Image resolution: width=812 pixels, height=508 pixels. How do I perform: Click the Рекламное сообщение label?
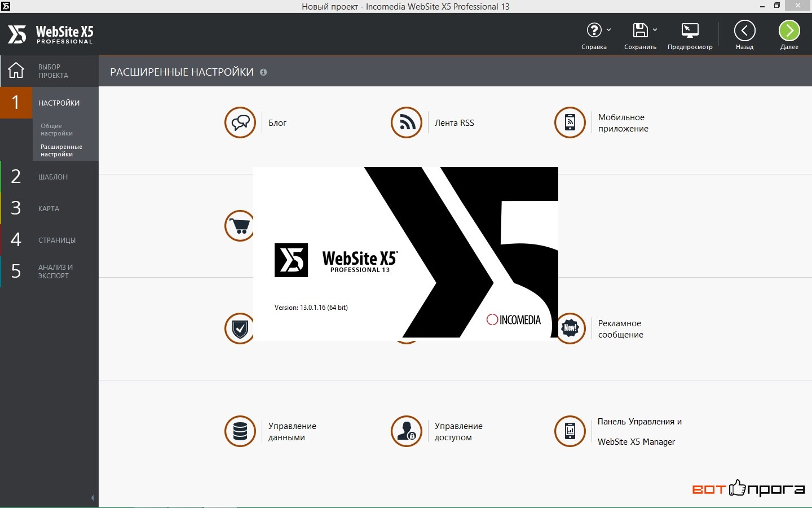[x=620, y=329]
